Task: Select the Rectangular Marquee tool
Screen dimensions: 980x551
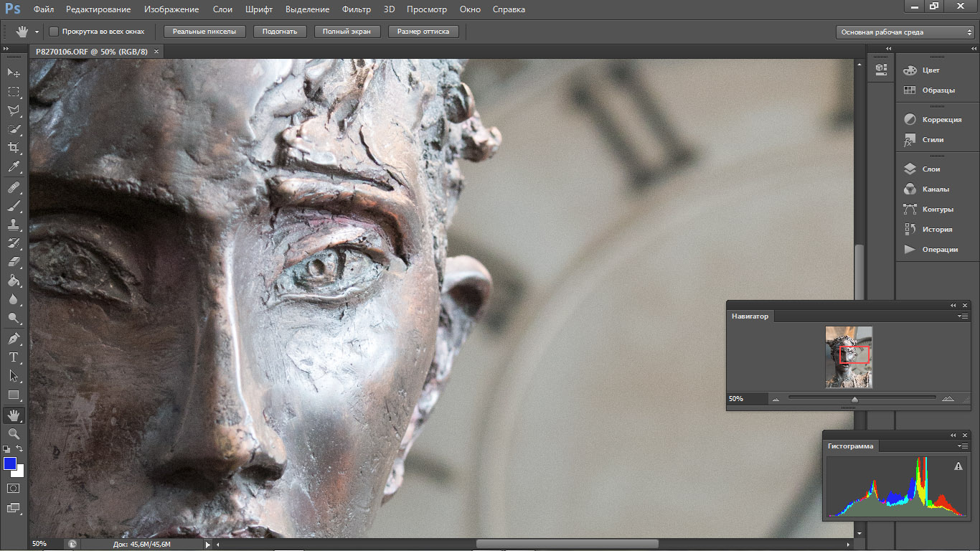Action: tap(14, 92)
